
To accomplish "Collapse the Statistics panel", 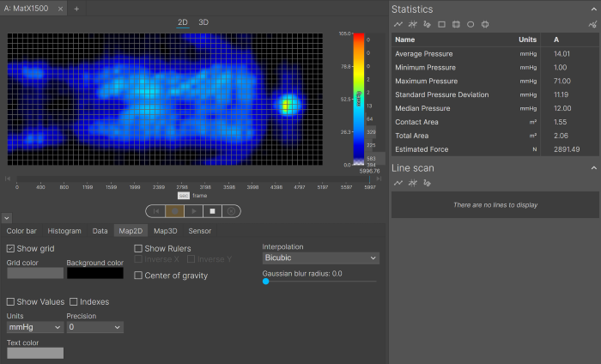I will pyautogui.click(x=593, y=9).
